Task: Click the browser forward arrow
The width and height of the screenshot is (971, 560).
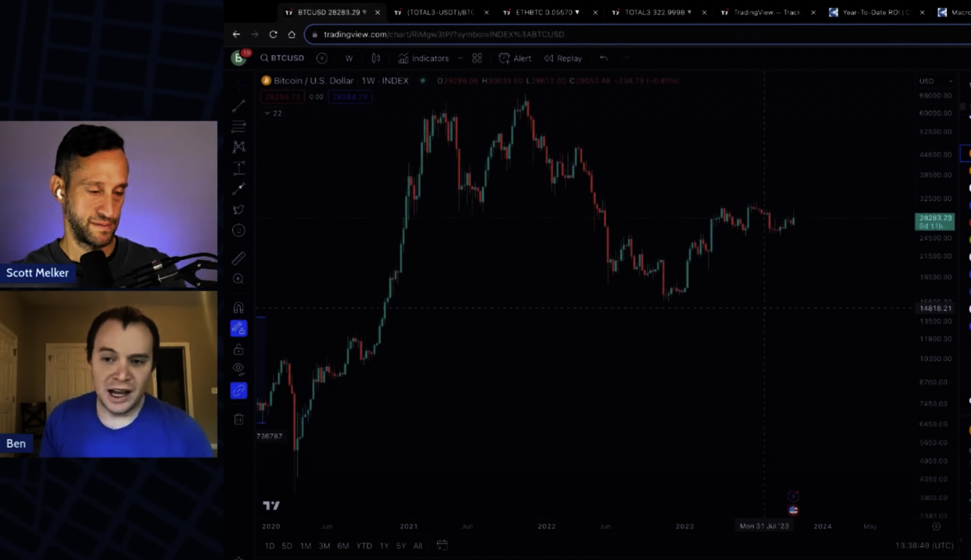Action: pyautogui.click(x=255, y=34)
